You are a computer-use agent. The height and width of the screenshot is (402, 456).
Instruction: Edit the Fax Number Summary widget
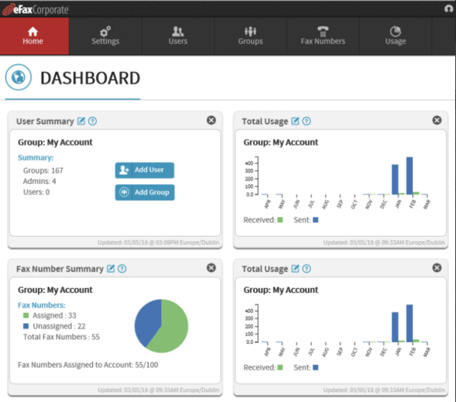(x=111, y=269)
